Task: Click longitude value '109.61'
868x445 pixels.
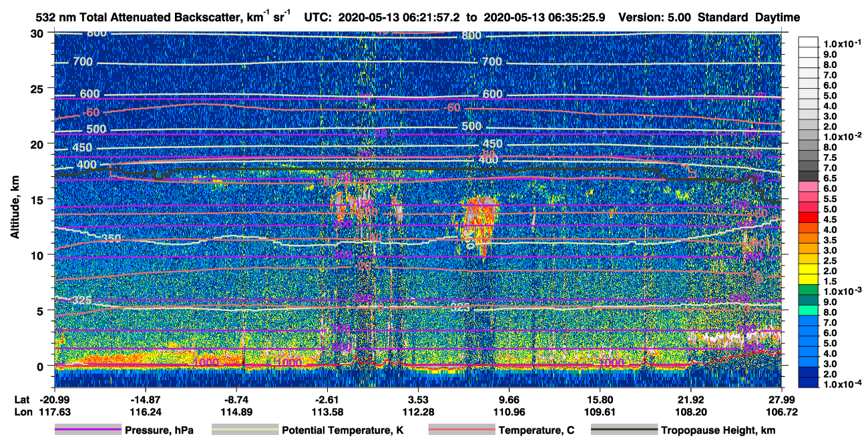Action: [600, 412]
